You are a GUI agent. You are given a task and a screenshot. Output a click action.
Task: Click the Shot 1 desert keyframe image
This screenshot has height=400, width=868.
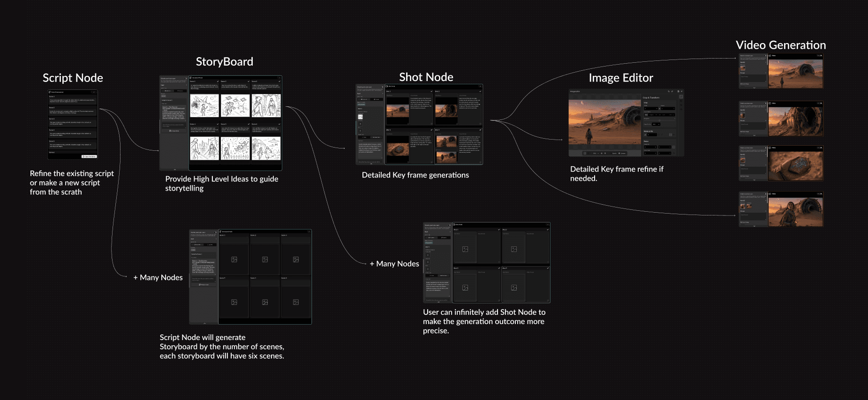(398, 111)
